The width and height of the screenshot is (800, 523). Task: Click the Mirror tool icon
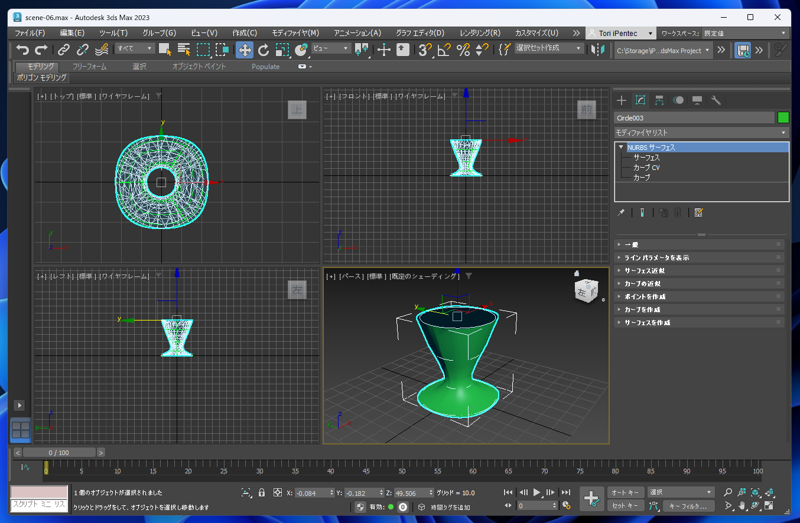coord(598,49)
